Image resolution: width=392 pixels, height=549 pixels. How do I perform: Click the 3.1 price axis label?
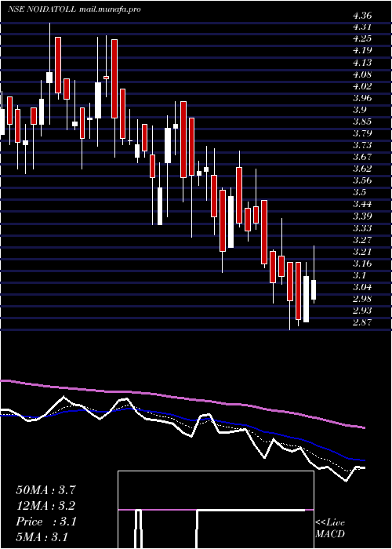click(360, 275)
